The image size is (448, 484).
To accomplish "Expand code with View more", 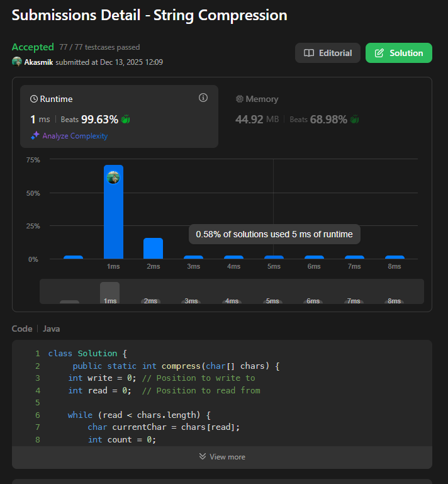I will point(222,457).
